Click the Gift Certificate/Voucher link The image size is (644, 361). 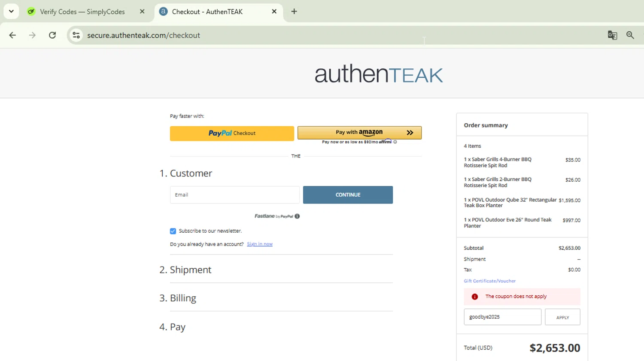point(489,281)
